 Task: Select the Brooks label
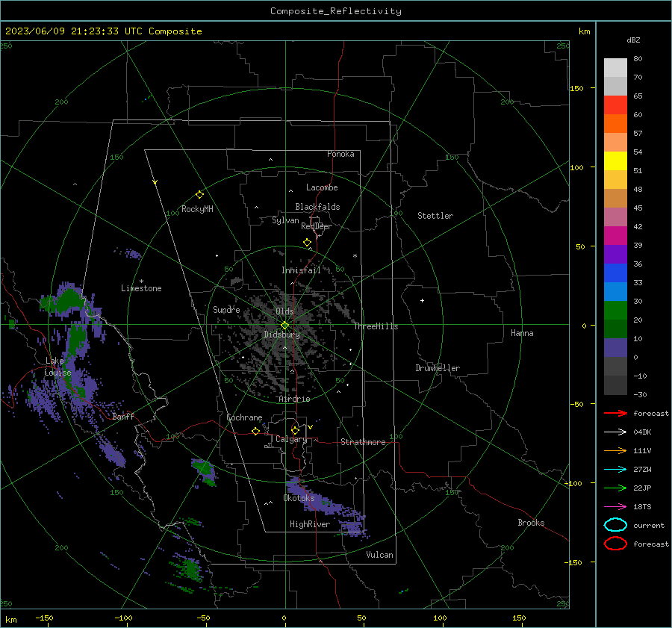[531, 523]
